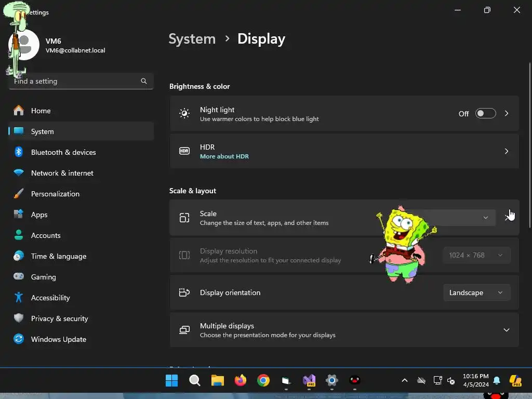The height and width of the screenshot is (399, 532).
Task: Expand the Multiple displays section
Action: pos(507,330)
